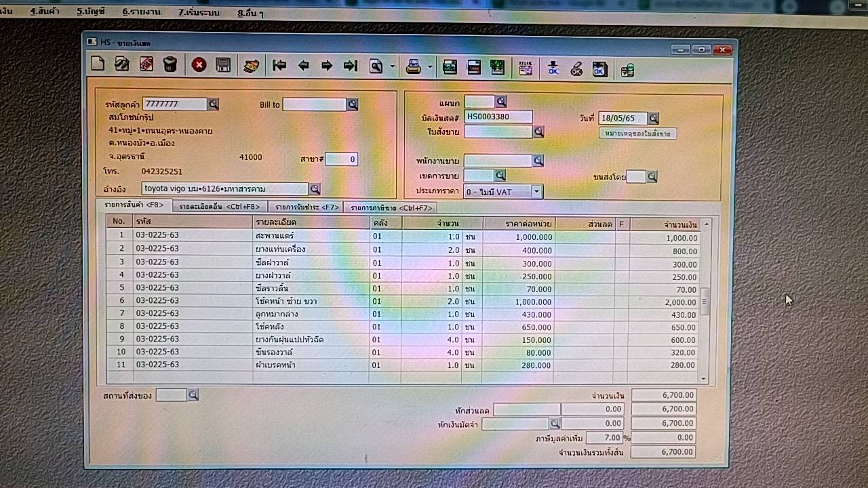Screen dimensions: 868x488
Task: Open the 5.บัญชี menu
Action: 91,12
